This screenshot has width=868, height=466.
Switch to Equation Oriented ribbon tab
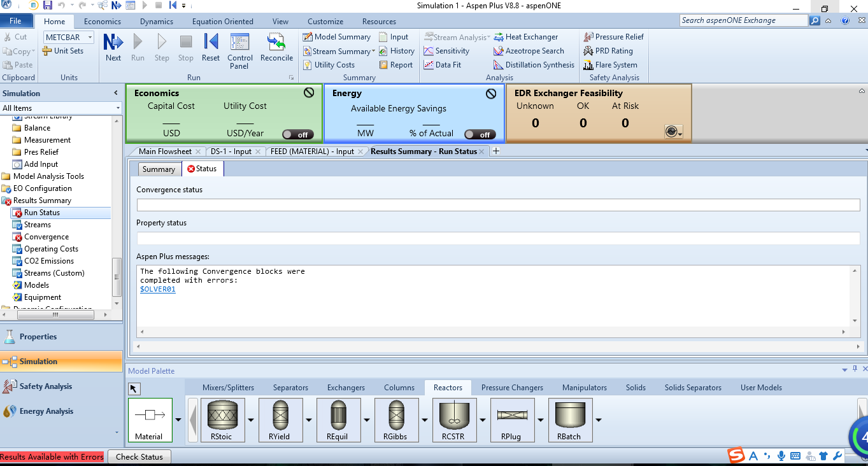click(223, 21)
